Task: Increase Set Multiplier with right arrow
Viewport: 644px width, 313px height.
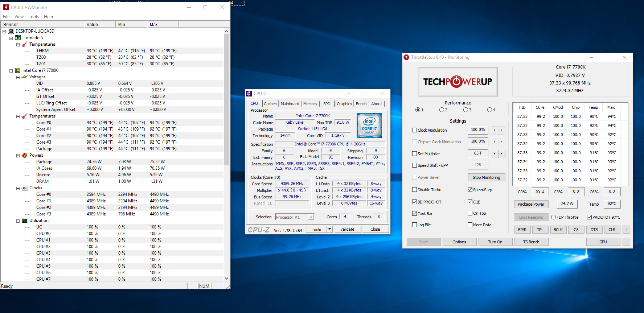Action: click(501, 153)
